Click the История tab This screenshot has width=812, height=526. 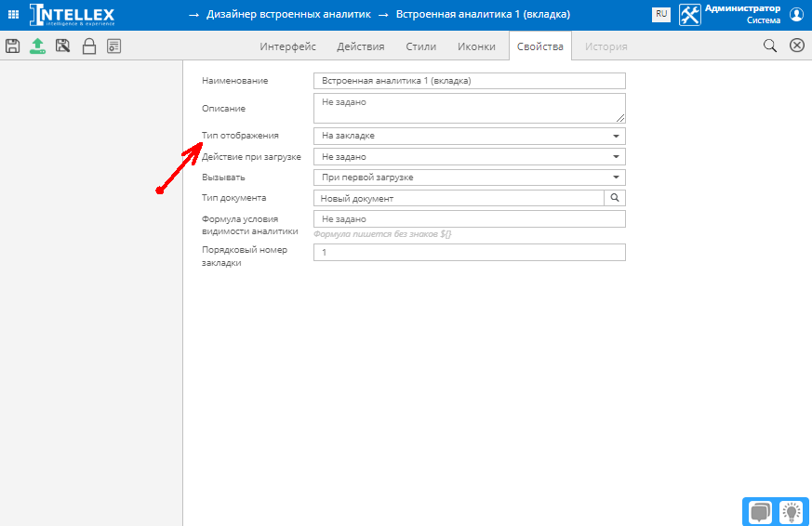click(x=606, y=46)
